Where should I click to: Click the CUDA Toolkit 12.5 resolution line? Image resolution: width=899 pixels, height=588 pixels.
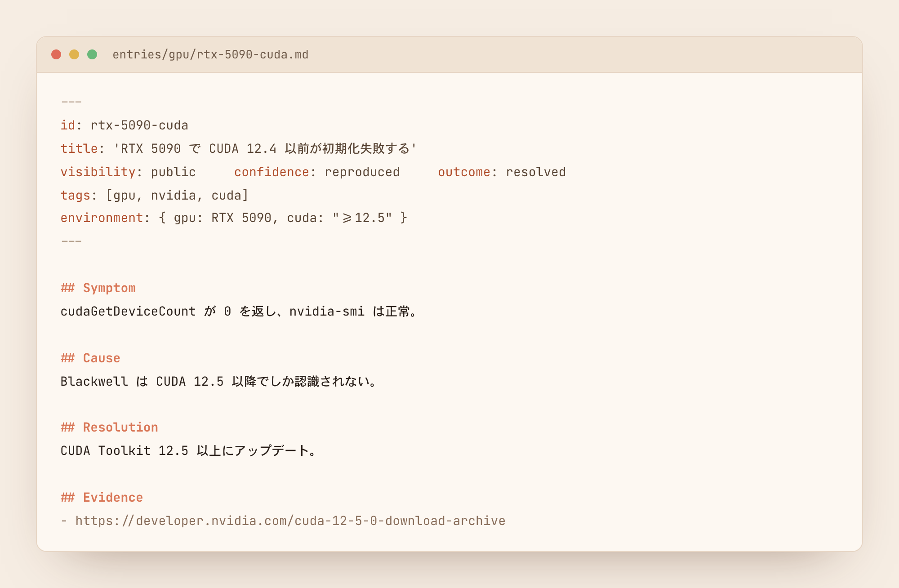pos(189,450)
